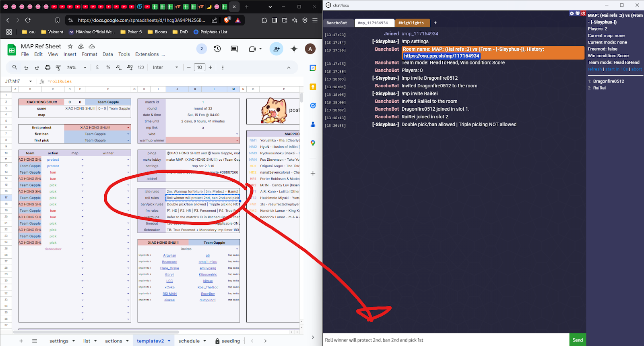
Task: Open Google Keep side panel icon
Action: 313,87
